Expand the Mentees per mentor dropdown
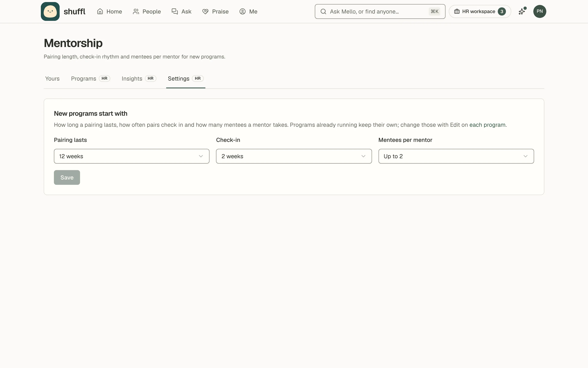 456,156
